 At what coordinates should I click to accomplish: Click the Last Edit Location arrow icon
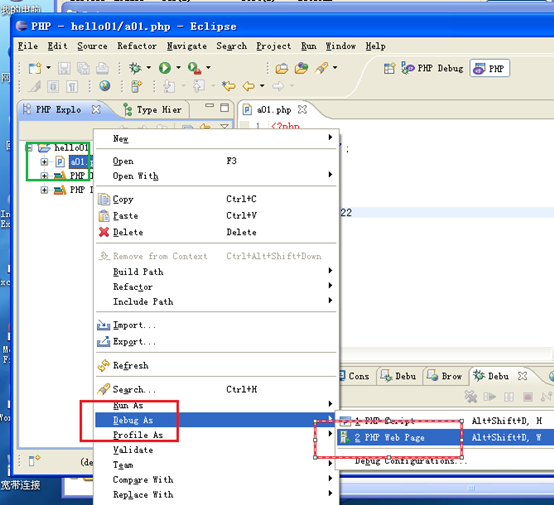coord(229,86)
